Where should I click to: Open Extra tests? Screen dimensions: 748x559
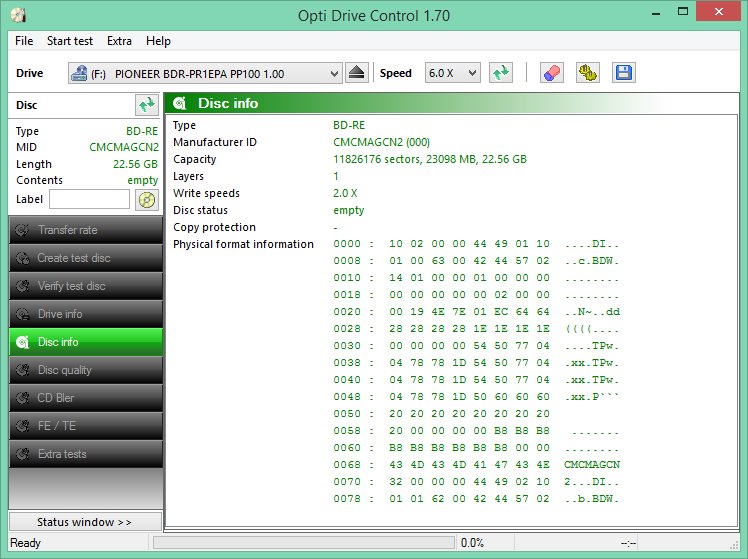coord(86,454)
